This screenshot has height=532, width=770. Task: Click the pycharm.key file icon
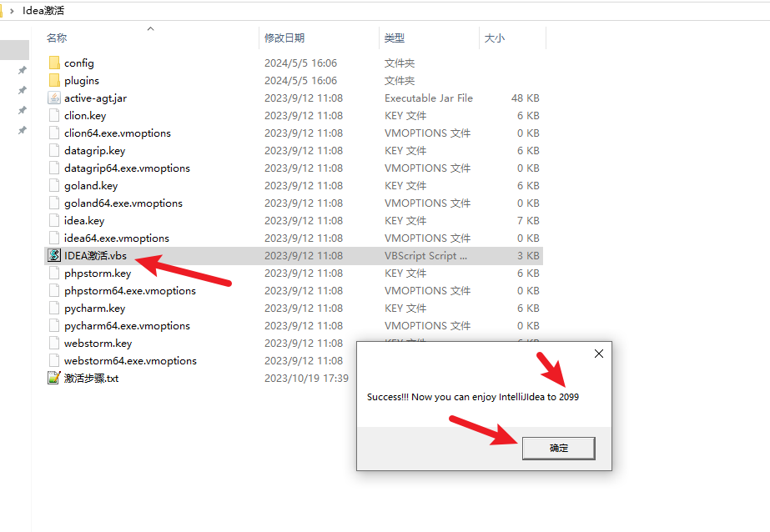pyautogui.click(x=54, y=309)
